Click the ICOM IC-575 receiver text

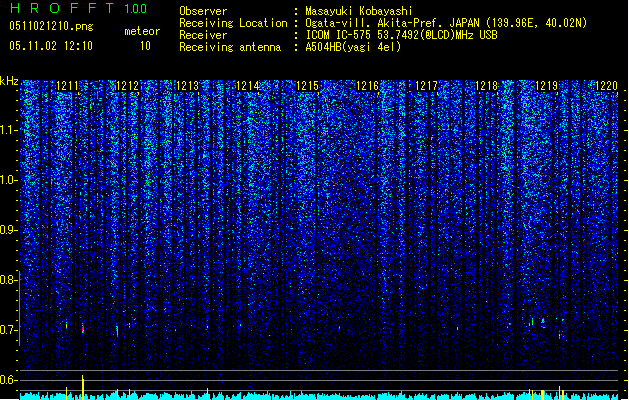(x=401, y=35)
